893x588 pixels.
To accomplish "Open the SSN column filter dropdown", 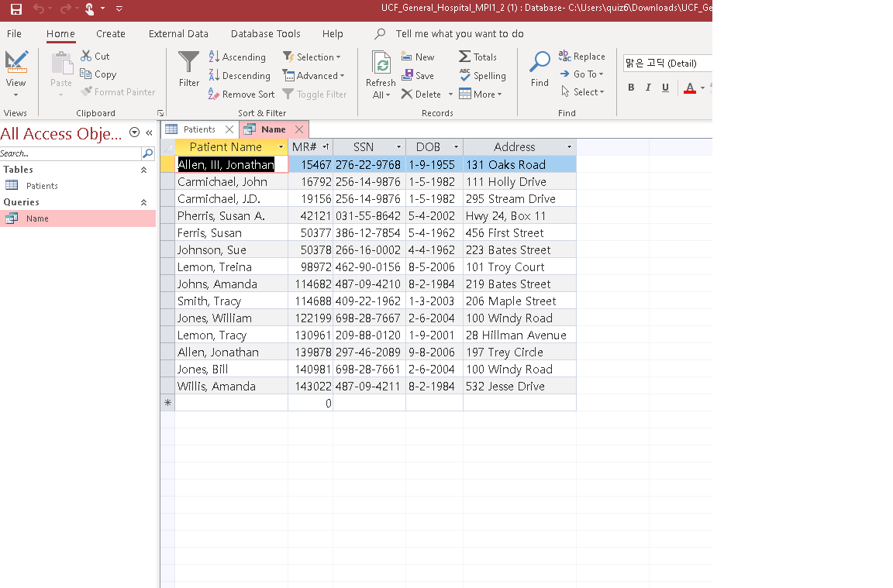I will [398, 147].
